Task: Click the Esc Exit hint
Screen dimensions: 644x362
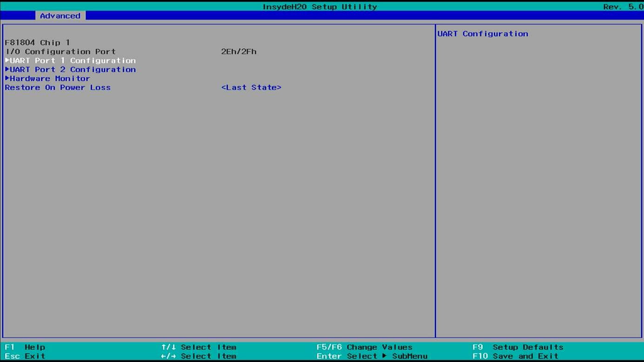Action: tap(25, 356)
